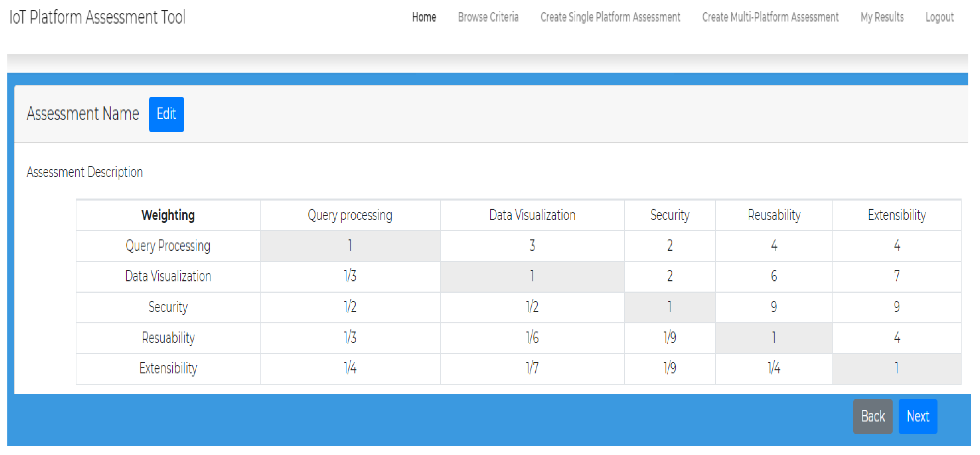Open Create Multi-Platform Assessment

tap(770, 17)
